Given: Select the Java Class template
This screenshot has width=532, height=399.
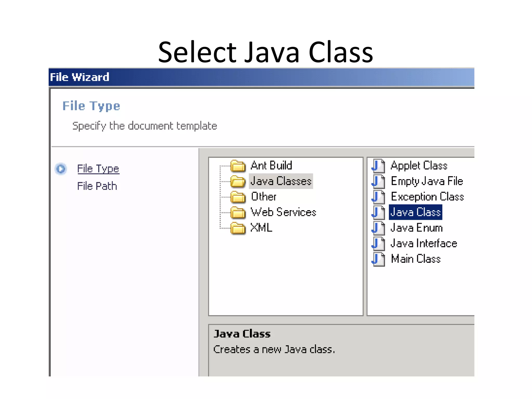Looking at the screenshot, I should 415,212.
